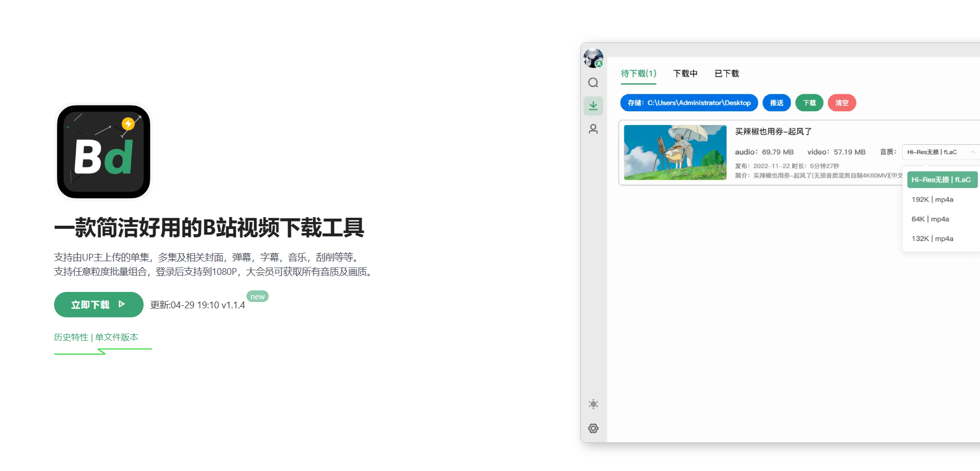
Task: Open the download list sidebar icon
Action: click(x=593, y=105)
